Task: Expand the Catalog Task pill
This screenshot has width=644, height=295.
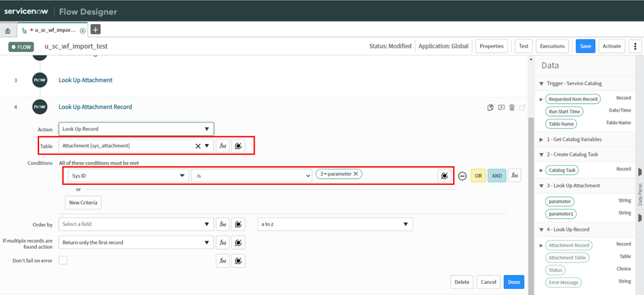Action: coord(541,170)
